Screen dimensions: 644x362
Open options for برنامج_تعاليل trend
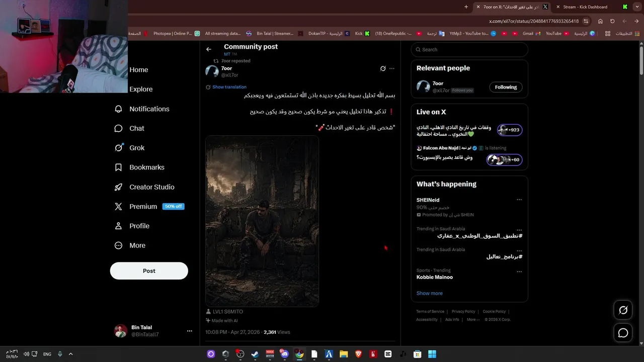(519, 251)
